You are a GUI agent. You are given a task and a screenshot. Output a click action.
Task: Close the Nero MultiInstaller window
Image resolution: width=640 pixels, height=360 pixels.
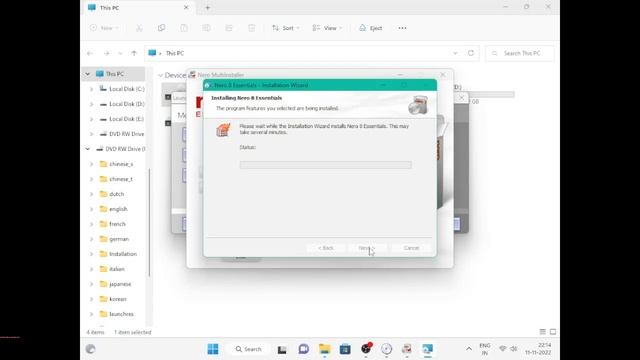pyautogui.click(x=443, y=75)
